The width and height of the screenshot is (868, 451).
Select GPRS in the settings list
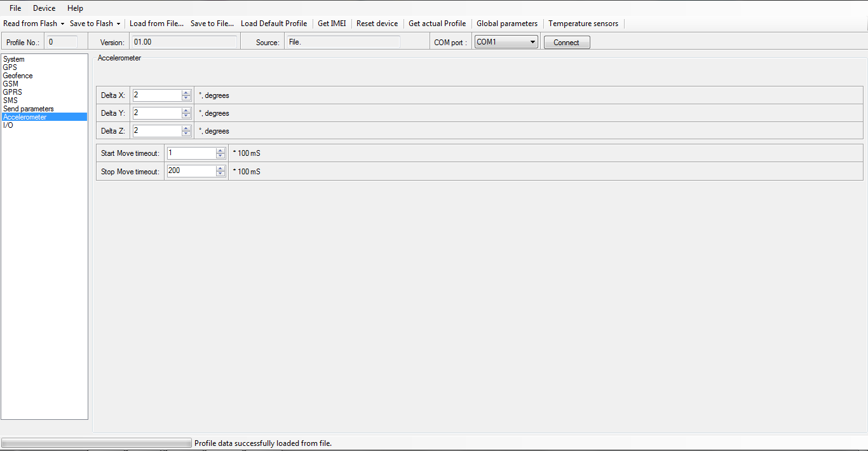point(12,92)
